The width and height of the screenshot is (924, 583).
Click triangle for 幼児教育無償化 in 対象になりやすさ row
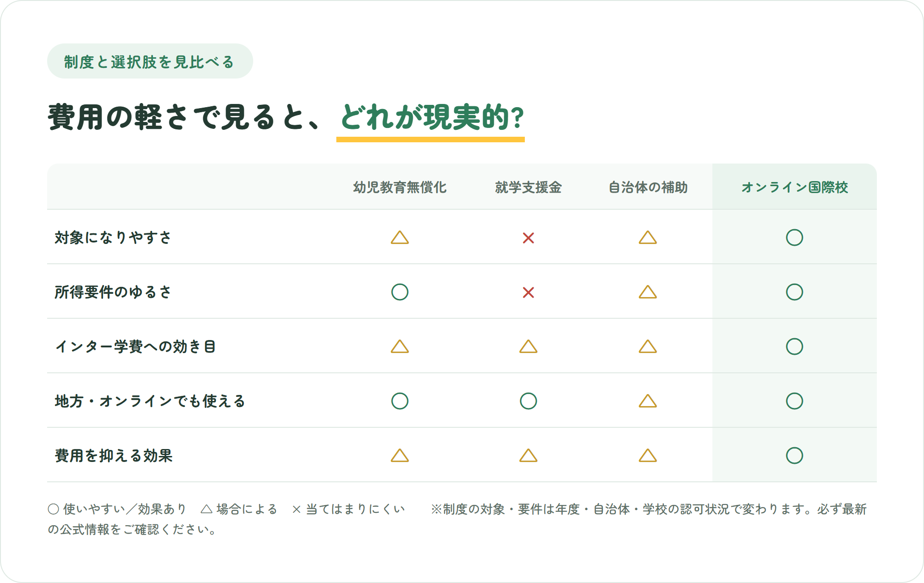coord(400,237)
